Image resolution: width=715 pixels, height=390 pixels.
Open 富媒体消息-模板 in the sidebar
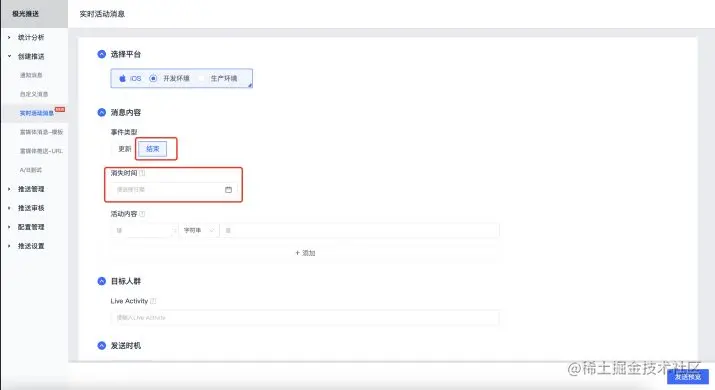41,132
